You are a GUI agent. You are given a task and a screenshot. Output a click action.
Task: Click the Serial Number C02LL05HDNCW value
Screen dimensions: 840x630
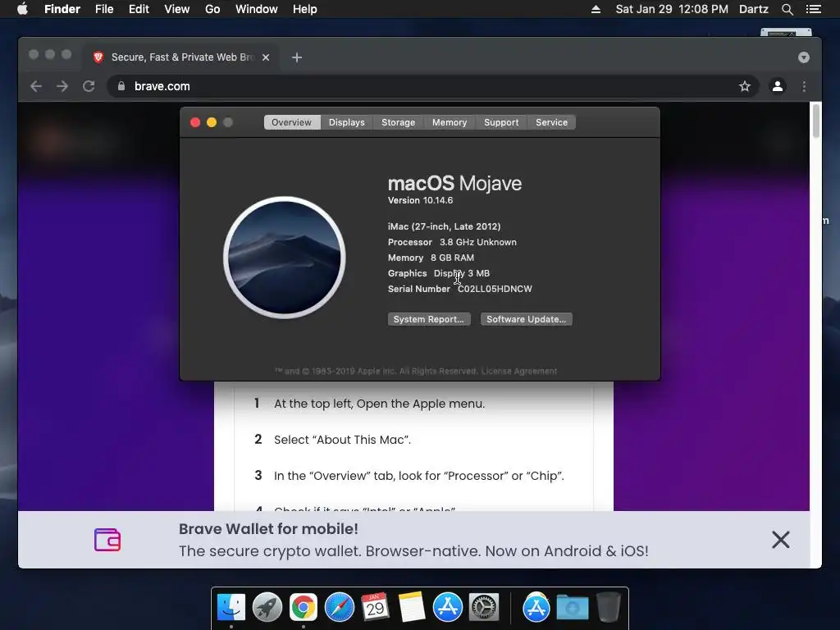coord(495,289)
